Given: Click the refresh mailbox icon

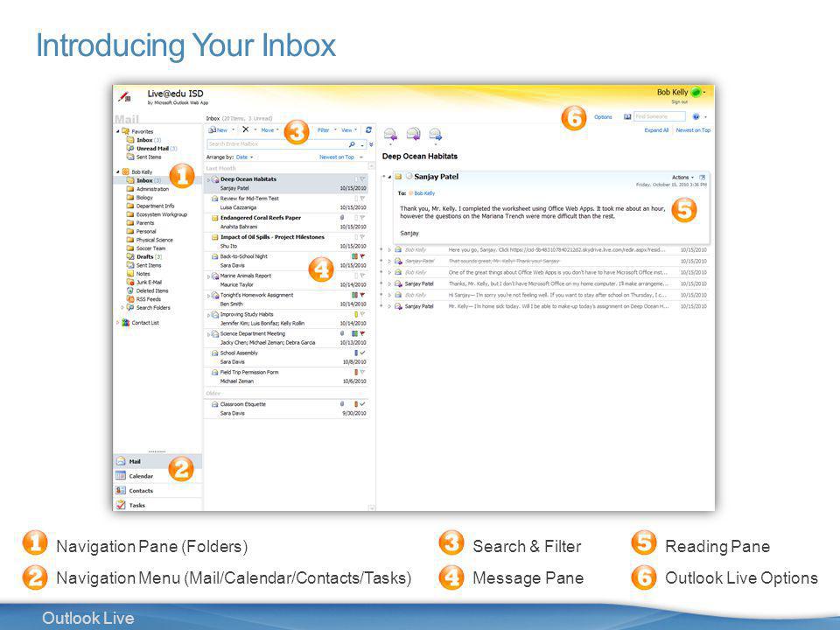Looking at the screenshot, I should coord(368,129).
